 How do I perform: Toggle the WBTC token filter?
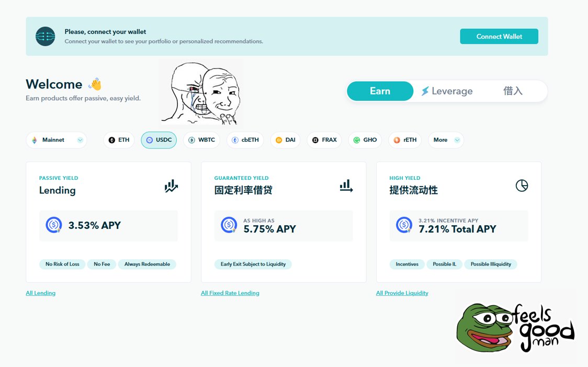pos(201,140)
